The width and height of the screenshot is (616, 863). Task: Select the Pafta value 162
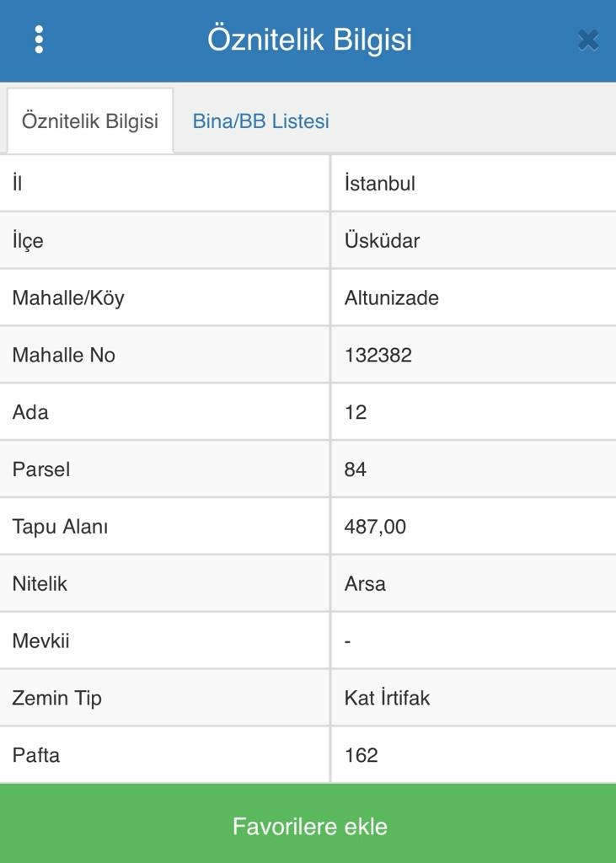click(361, 756)
